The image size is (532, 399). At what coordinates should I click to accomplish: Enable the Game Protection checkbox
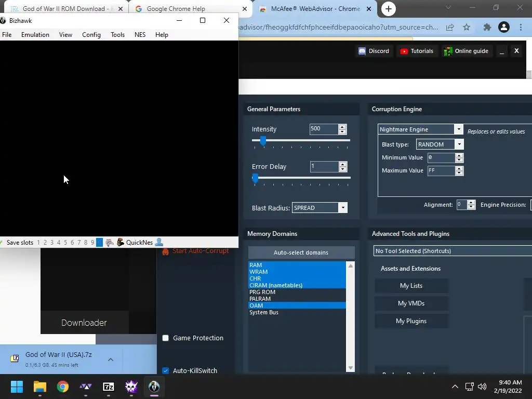[x=165, y=338]
